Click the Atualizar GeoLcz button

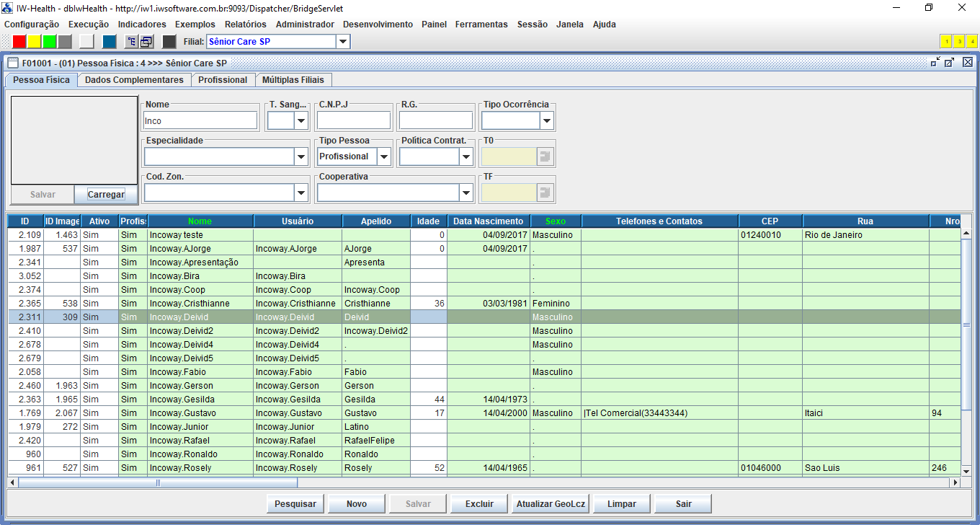551,504
